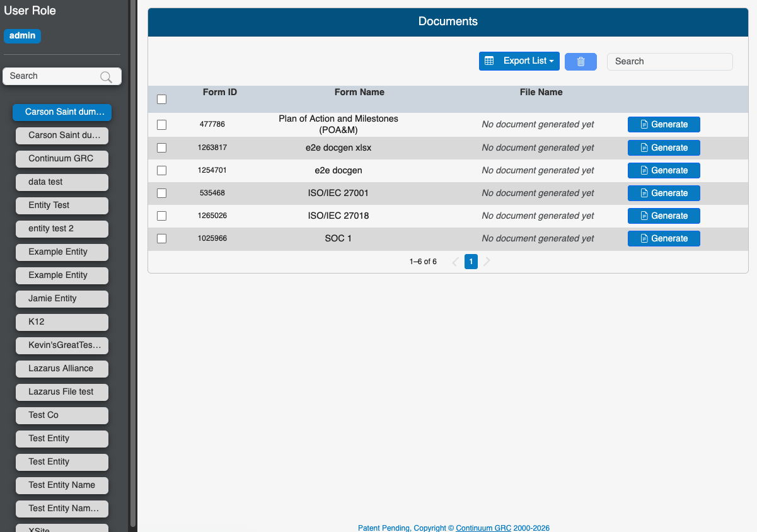
Task: Click the trash delete icon button
Action: point(581,62)
